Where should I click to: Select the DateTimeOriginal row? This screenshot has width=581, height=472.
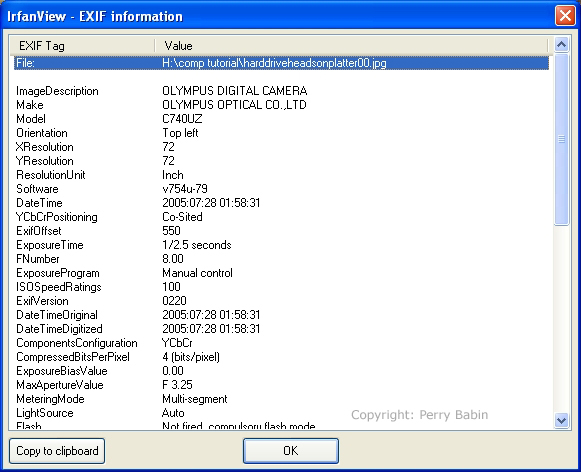click(x=282, y=315)
